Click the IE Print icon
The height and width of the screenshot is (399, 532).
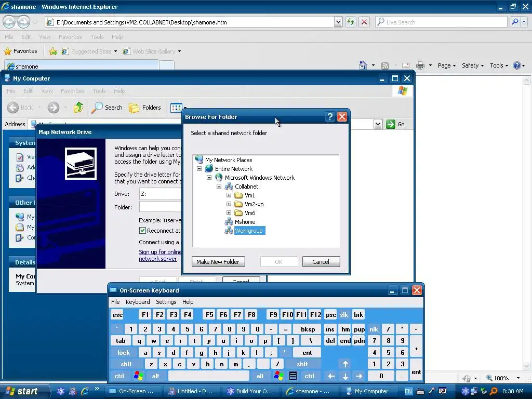[x=420, y=65]
